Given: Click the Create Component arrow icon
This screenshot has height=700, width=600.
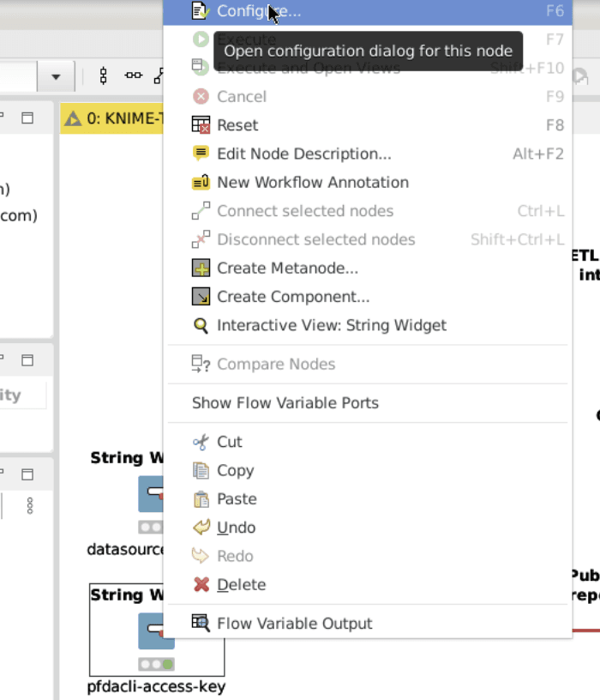Looking at the screenshot, I should coord(201,297).
